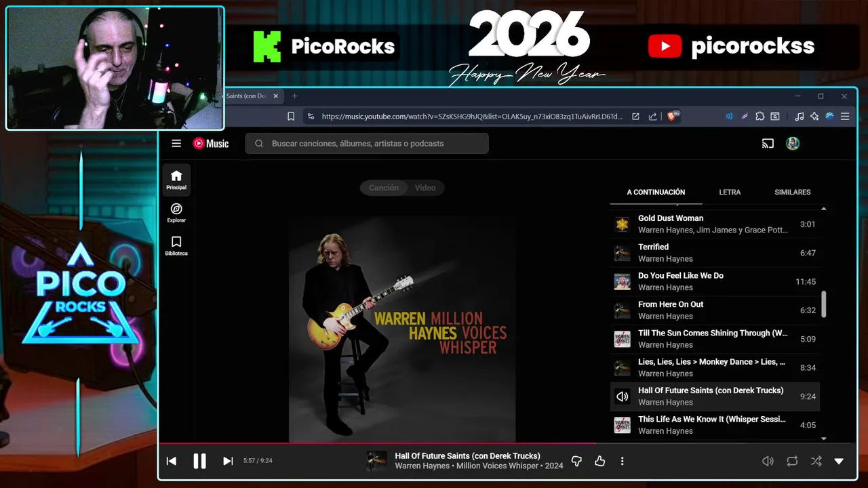Click Till The Sun Comes Shining thumbnail
868x488 pixels.
coord(622,339)
